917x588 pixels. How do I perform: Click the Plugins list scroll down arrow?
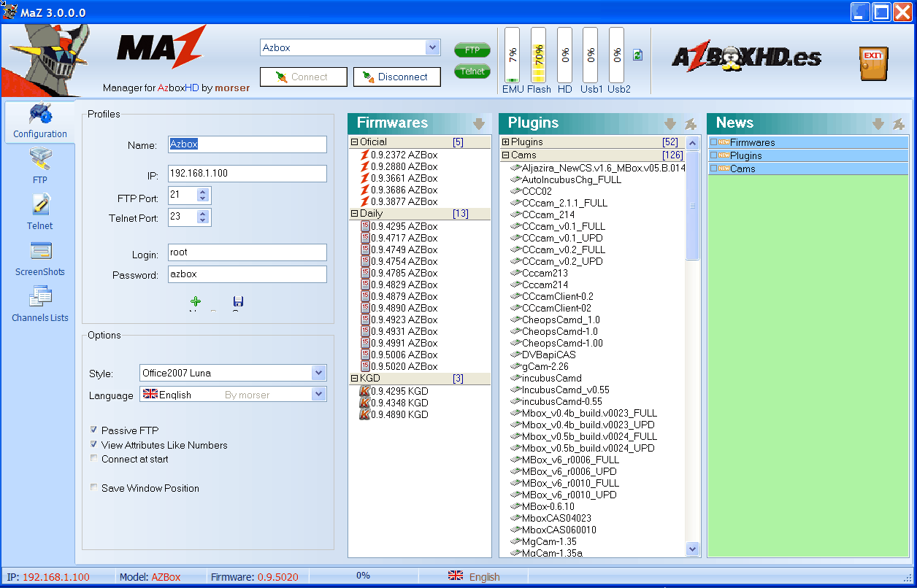pyautogui.click(x=693, y=549)
